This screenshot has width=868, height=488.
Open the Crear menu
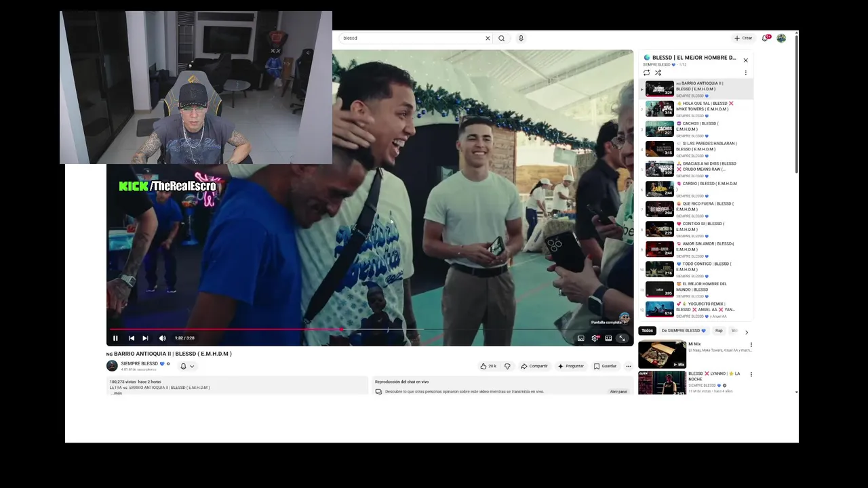(743, 38)
